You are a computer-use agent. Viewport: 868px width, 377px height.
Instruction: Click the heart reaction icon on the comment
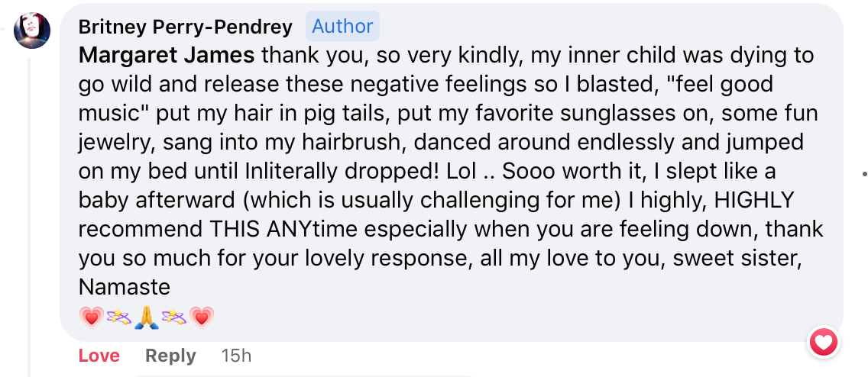coord(824,342)
